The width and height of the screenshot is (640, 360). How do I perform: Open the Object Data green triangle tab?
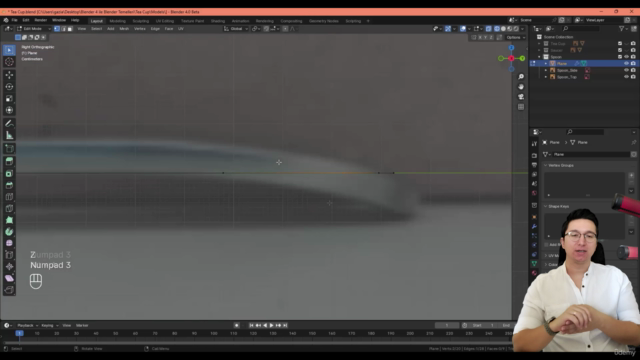(534, 264)
